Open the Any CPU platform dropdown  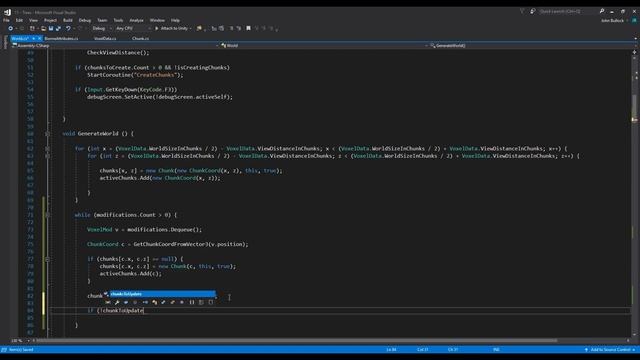pos(133,29)
